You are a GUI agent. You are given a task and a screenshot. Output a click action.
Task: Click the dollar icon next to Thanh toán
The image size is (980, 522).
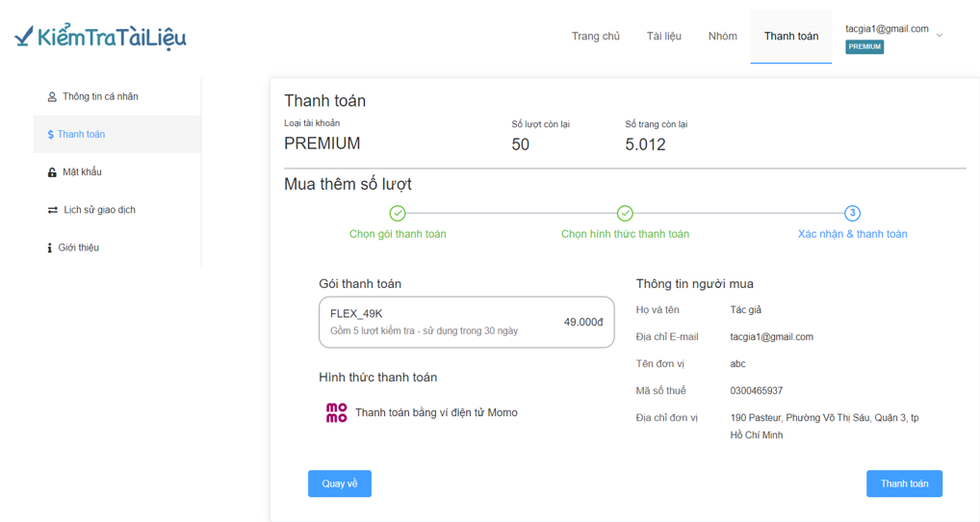pos(51,135)
